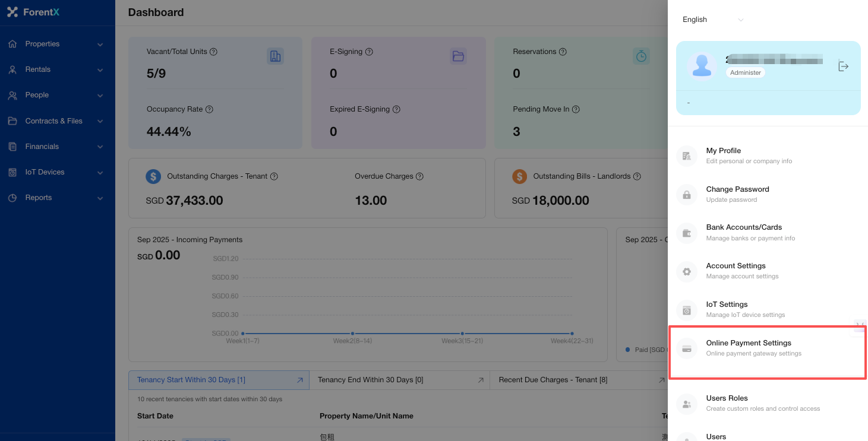Image resolution: width=868 pixels, height=441 pixels.
Task: Open the English language dropdown
Action: click(x=712, y=20)
